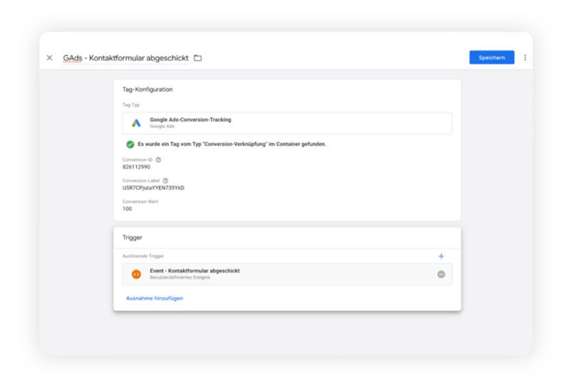Click the green checkmark status icon

(130, 144)
